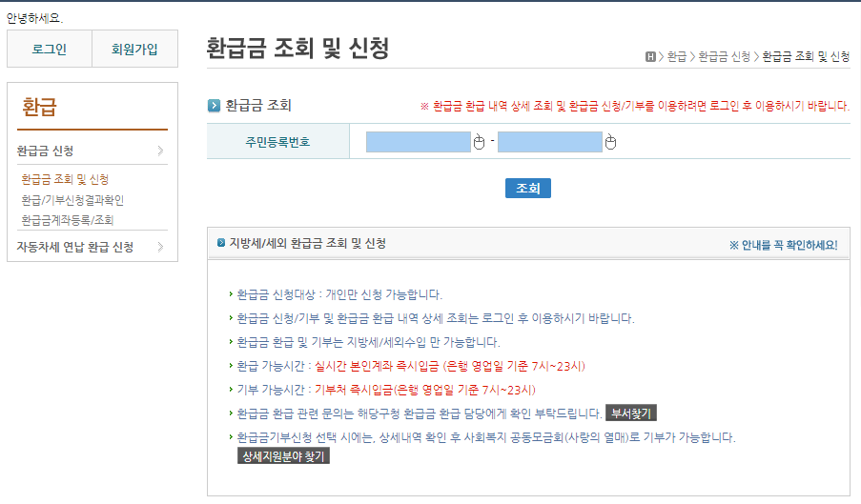Screen dimensions: 861x504
Task: Click the 상세지원분야 찾기 button
Action: pos(283,455)
